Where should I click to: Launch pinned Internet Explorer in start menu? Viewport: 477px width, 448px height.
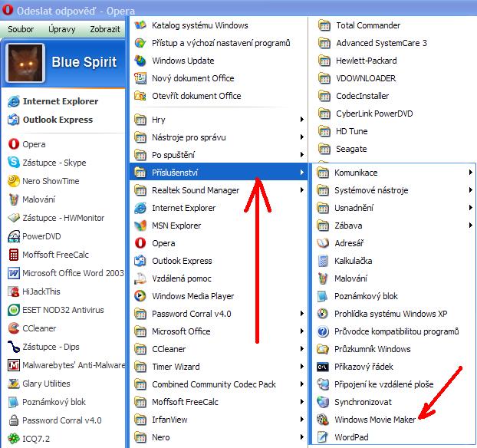point(64,101)
